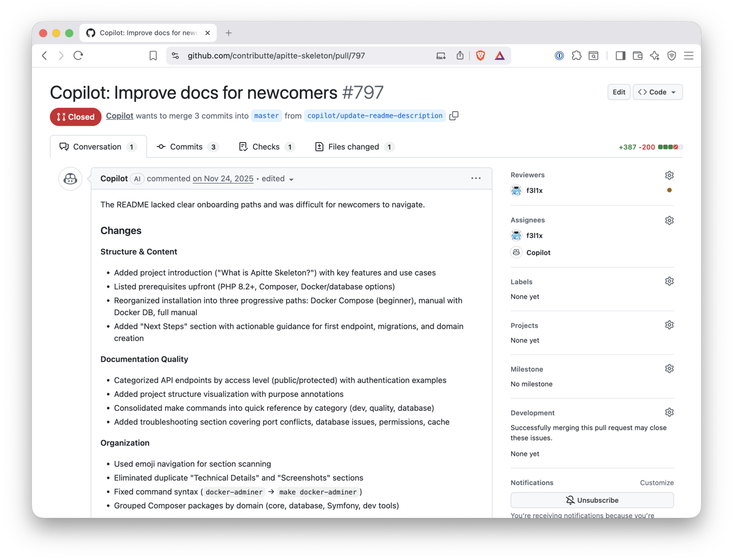This screenshot has width=733, height=560.
Task: Click the install app icon in address bar
Action: point(441,56)
